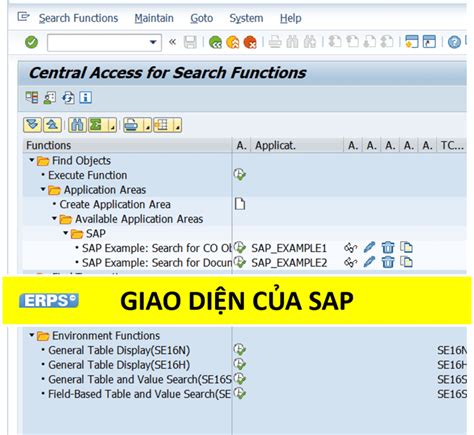Click the green Back icon
Screen dimensions: 474x435
coord(215,42)
